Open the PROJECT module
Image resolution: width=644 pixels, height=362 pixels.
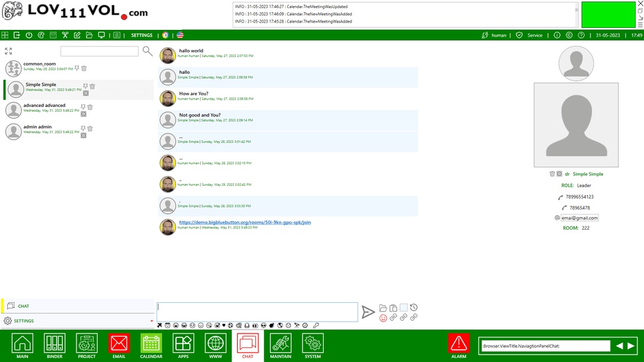point(86,346)
